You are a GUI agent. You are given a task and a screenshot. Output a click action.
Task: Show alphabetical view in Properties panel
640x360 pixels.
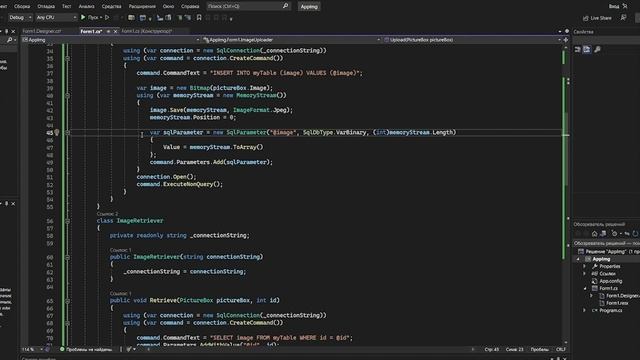point(587,49)
